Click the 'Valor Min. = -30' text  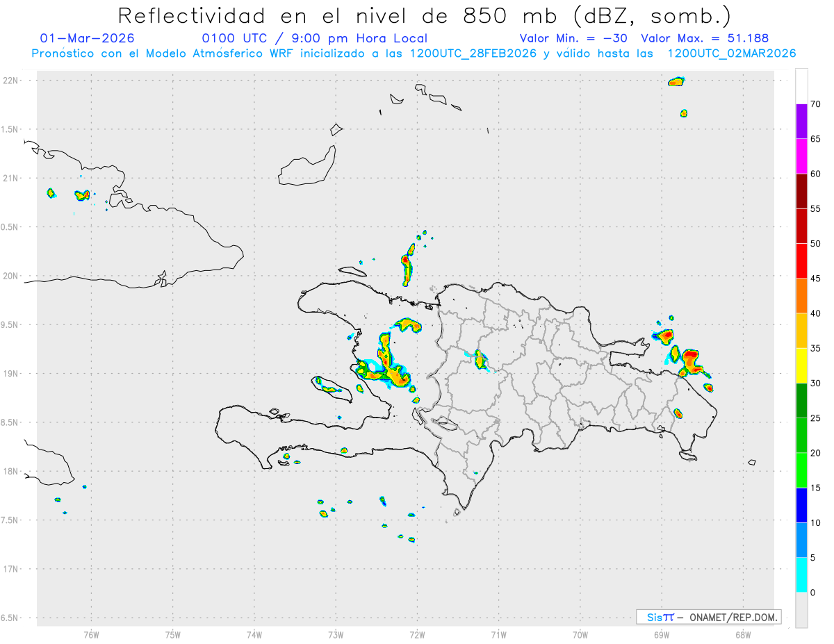[573, 38]
